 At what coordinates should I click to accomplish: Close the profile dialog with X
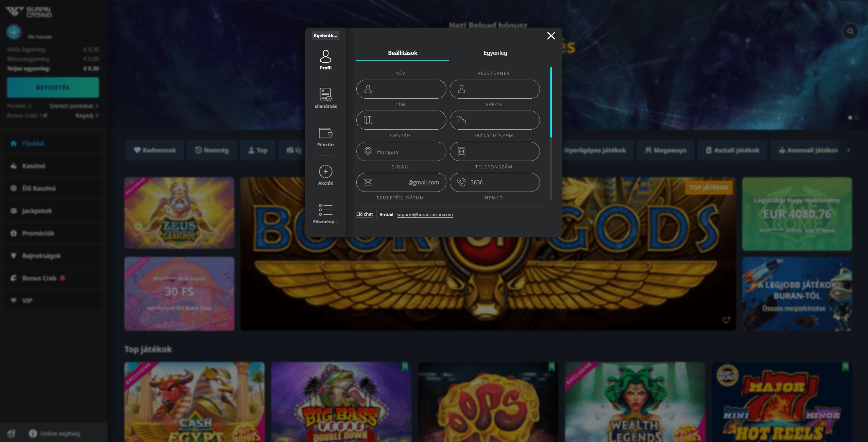[x=551, y=36]
